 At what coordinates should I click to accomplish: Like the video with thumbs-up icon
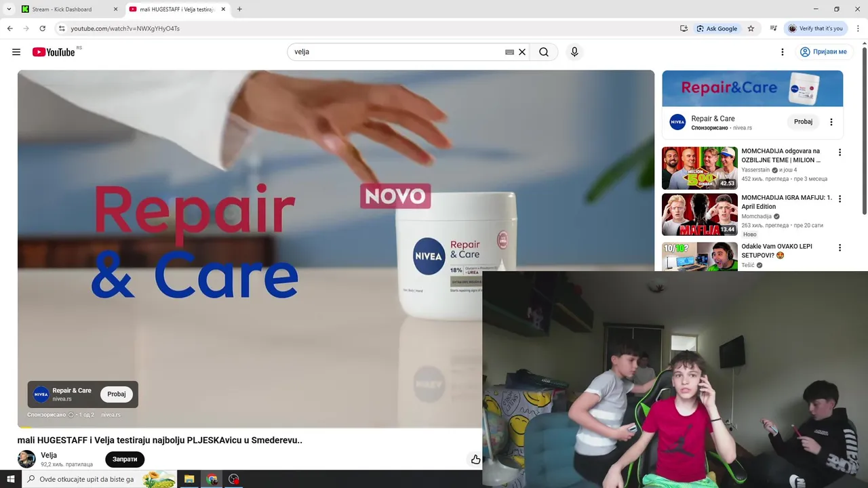[475, 460]
